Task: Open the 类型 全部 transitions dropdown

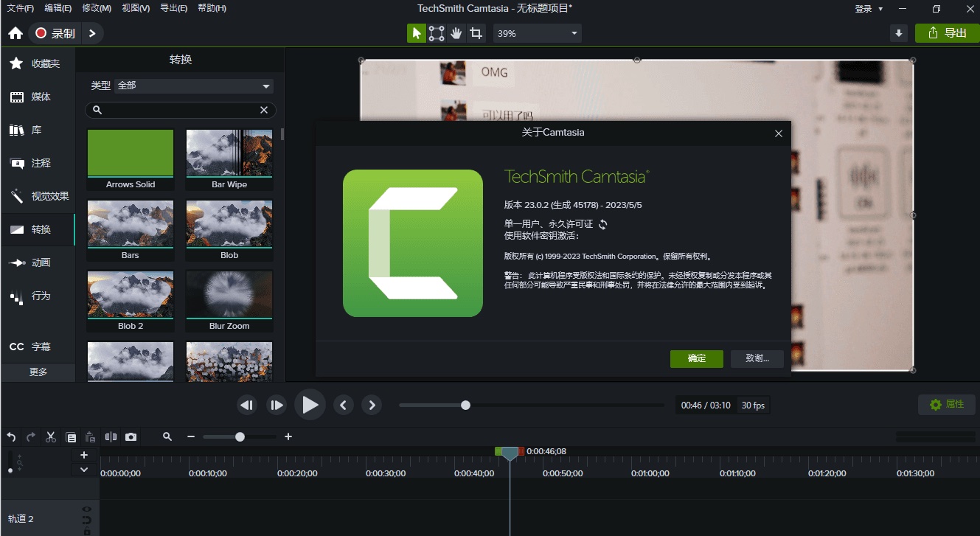Action: click(193, 86)
